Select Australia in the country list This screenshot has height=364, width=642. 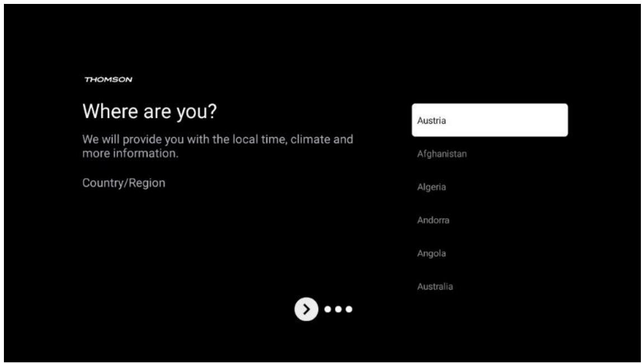tap(435, 287)
